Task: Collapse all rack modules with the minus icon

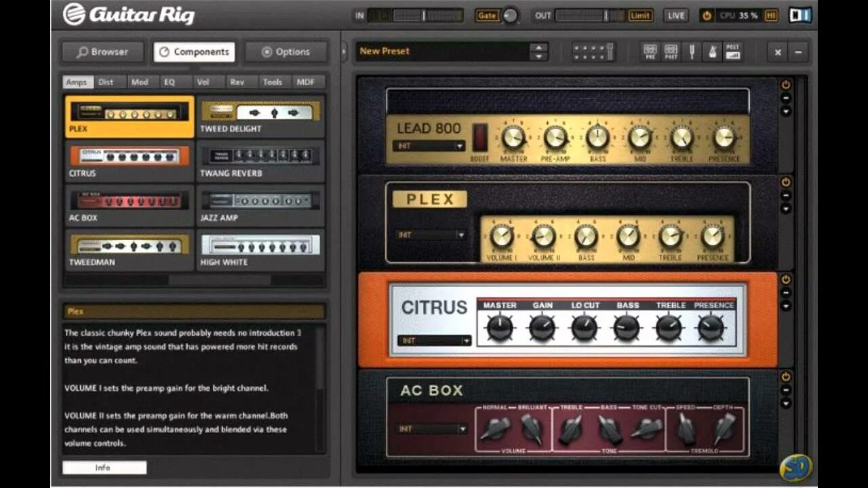Action: click(x=798, y=52)
